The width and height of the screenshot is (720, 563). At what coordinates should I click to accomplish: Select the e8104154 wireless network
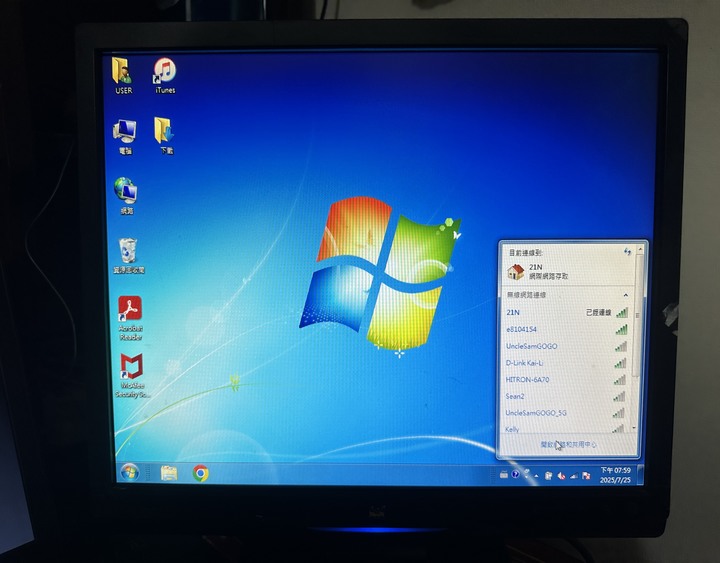click(567, 330)
